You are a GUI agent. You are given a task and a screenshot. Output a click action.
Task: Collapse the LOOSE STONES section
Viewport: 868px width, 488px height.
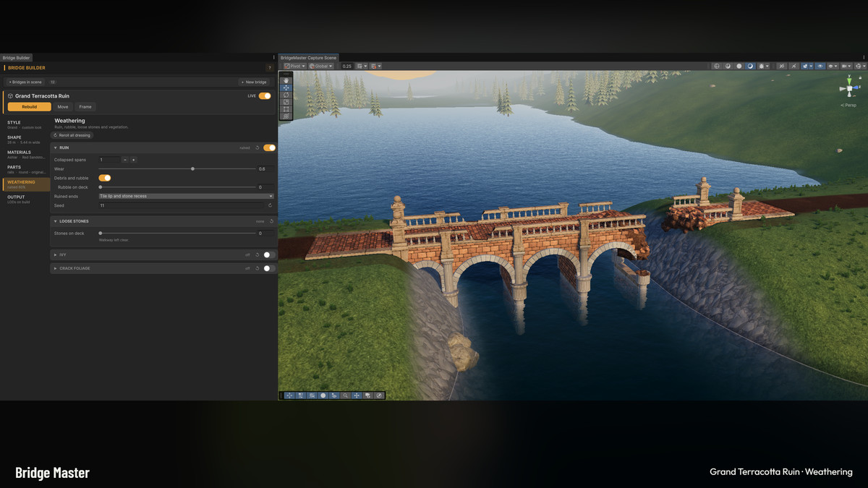tap(56, 221)
